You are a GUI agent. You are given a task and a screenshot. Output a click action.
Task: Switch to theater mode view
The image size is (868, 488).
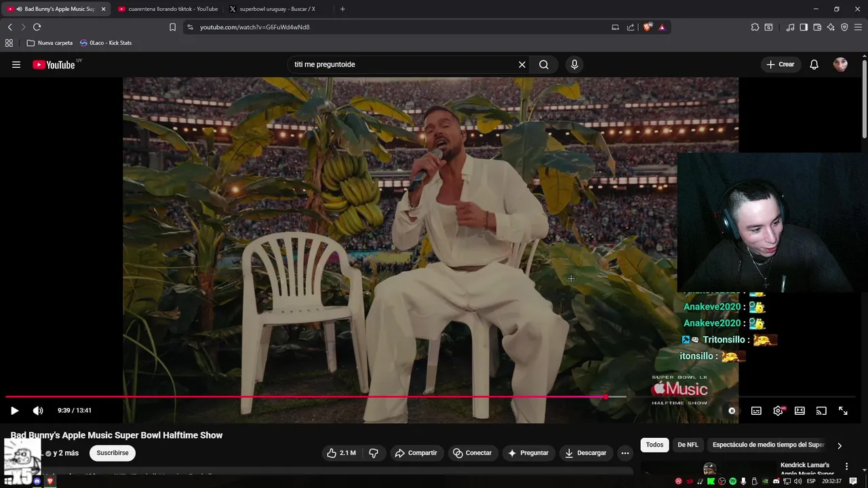coord(800,411)
